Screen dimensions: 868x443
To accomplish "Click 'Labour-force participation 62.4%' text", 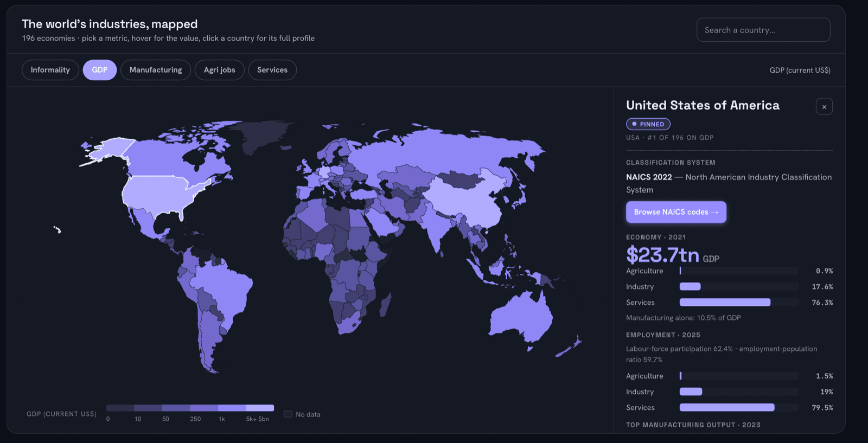I will coord(679,349).
